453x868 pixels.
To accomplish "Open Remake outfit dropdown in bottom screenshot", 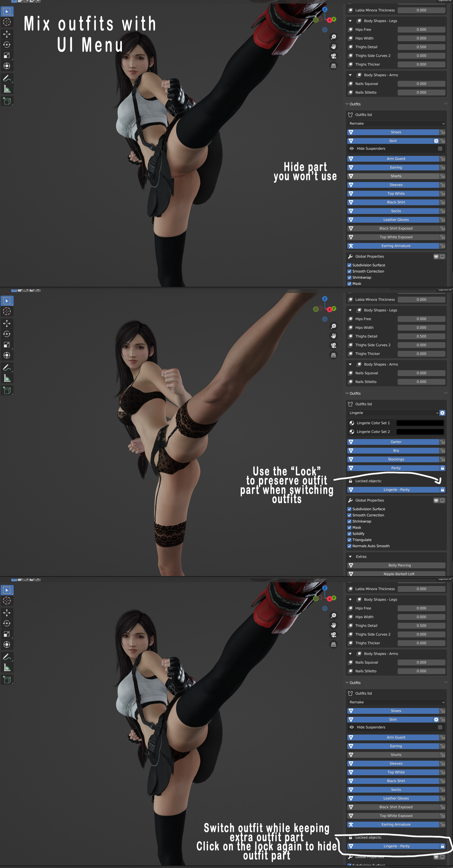I will pos(396,702).
